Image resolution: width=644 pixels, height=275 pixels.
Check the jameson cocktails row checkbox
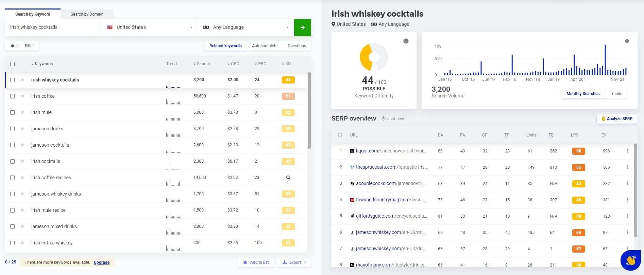pyautogui.click(x=13, y=145)
